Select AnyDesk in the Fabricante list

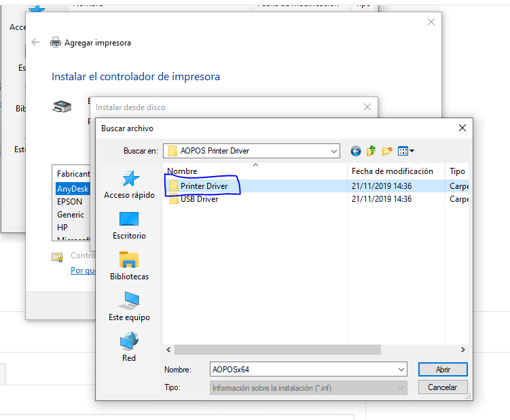tap(73, 188)
